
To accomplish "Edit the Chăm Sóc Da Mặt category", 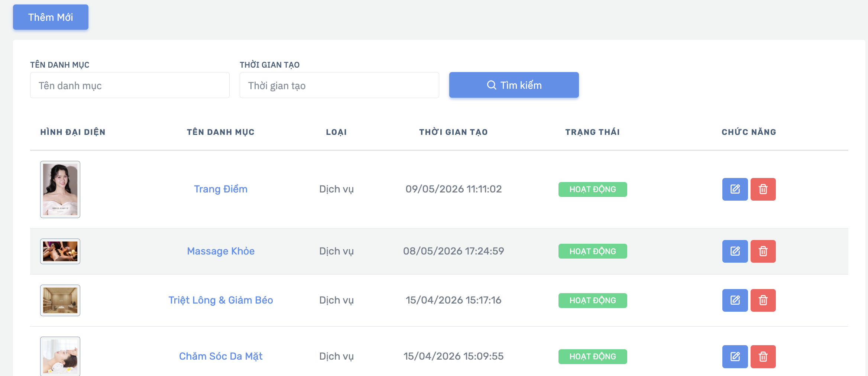I will 735,357.
